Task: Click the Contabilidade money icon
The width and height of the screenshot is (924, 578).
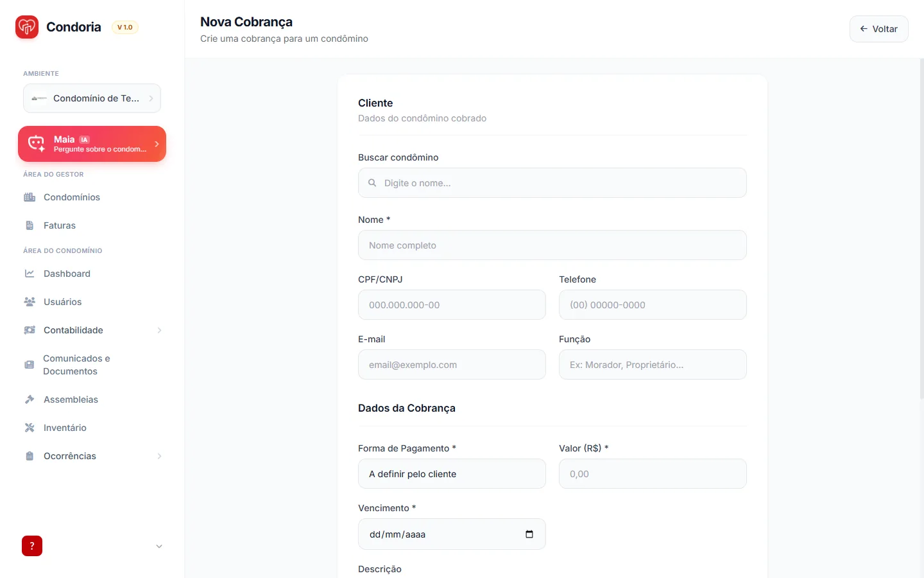Action: [30, 330]
